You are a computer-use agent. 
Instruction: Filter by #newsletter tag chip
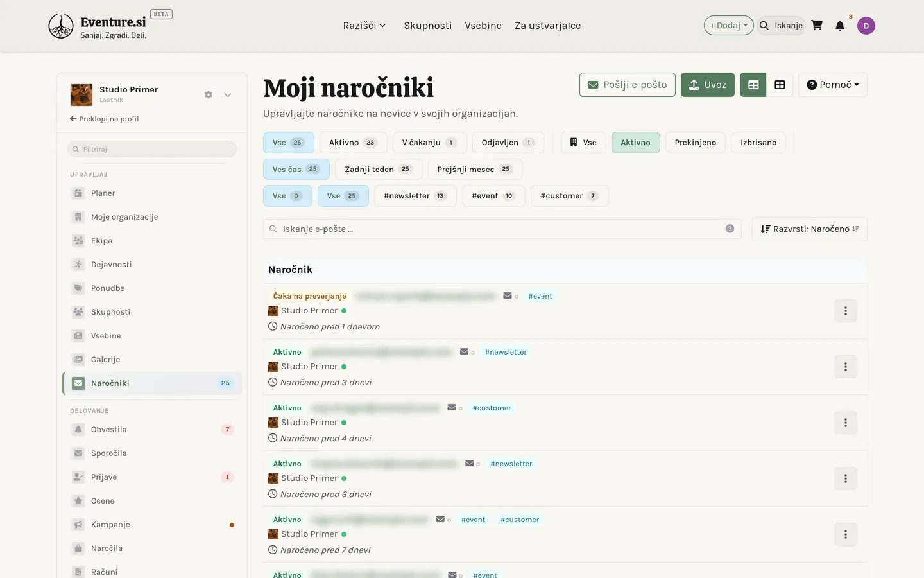click(x=415, y=196)
